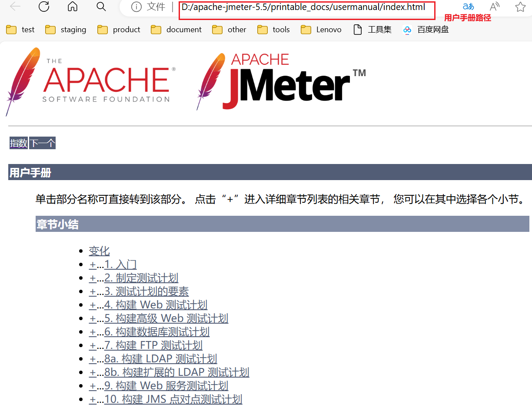This screenshot has height=405, width=532.
Task: Open chapter 1. 入门 link
Action: point(120,264)
